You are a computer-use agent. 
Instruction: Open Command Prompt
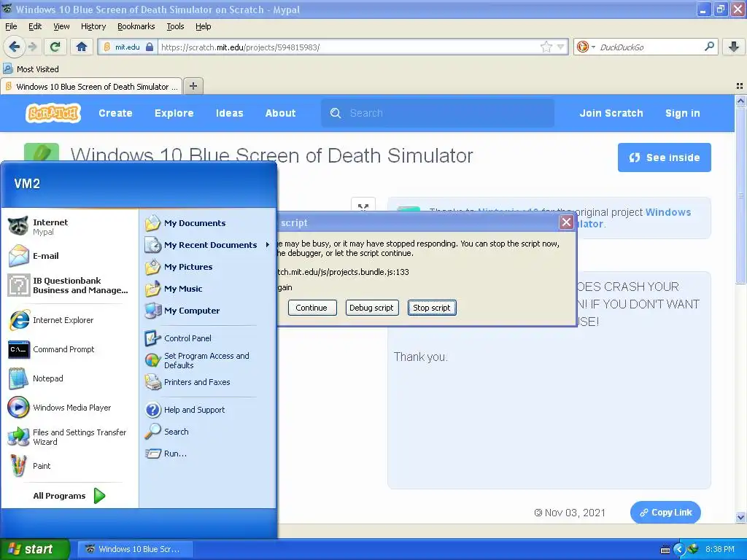tap(69, 349)
